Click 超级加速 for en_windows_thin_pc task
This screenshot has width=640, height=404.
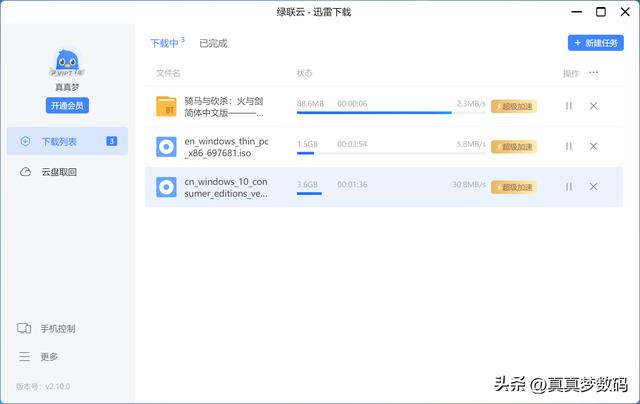514,147
